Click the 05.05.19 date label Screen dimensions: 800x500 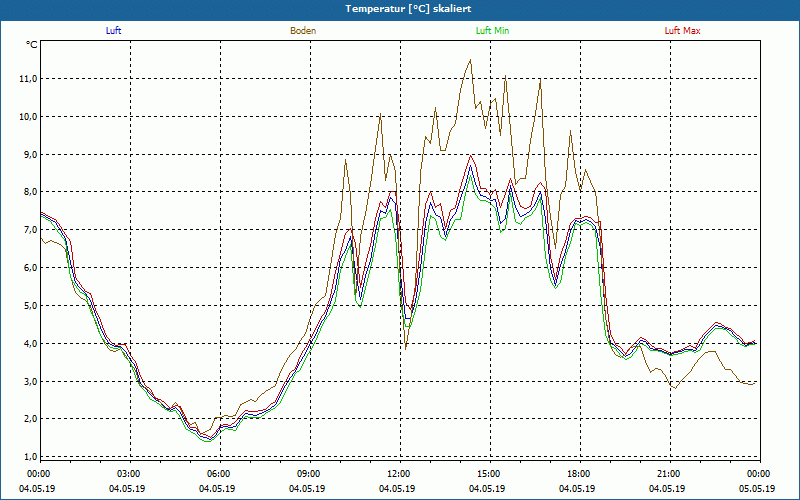coord(757,488)
